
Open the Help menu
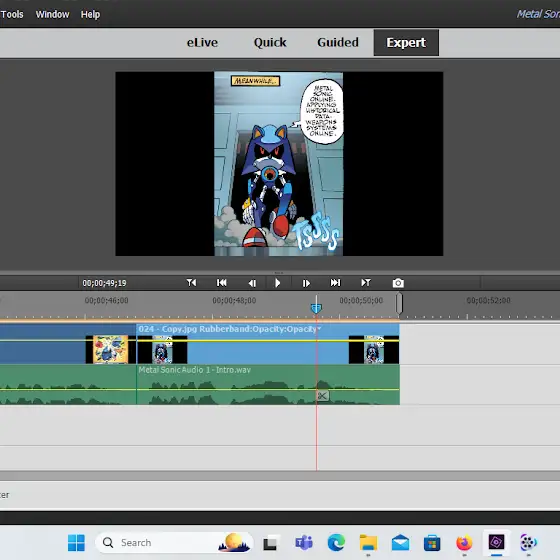90,14
